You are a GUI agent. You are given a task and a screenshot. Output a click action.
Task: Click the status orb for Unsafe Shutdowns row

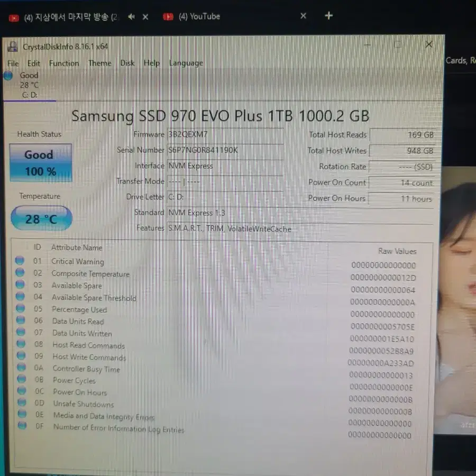tap(22, 402)
